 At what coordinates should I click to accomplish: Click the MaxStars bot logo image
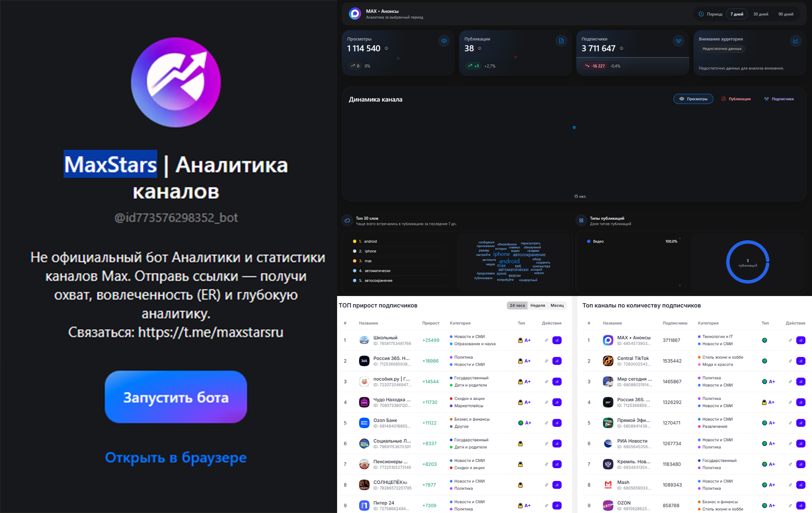[x=176, y=82]
